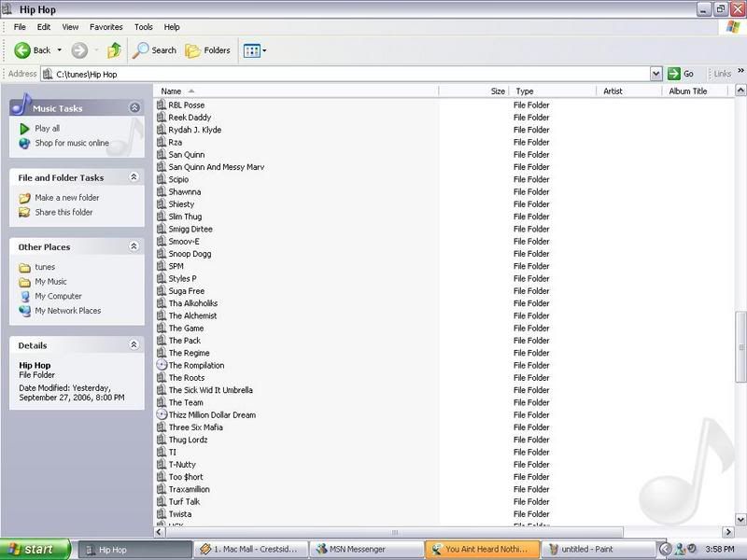Click the Play all link

tap(48, 129)
